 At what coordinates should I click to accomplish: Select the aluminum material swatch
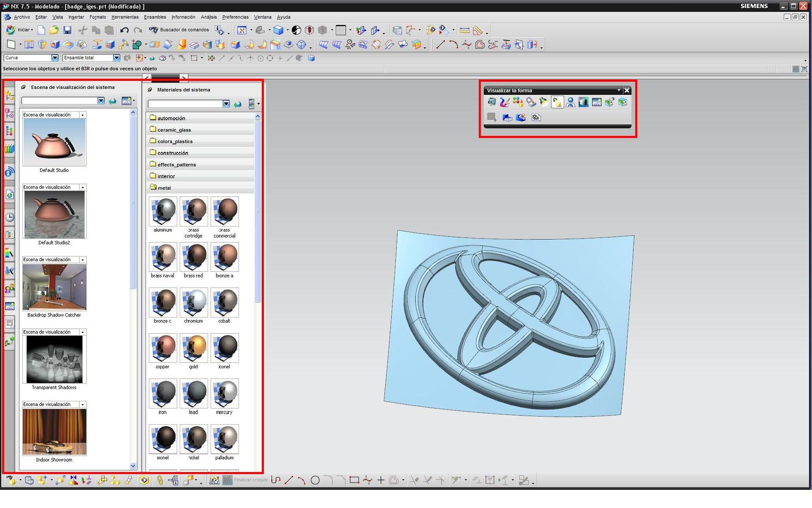point(163,211)
